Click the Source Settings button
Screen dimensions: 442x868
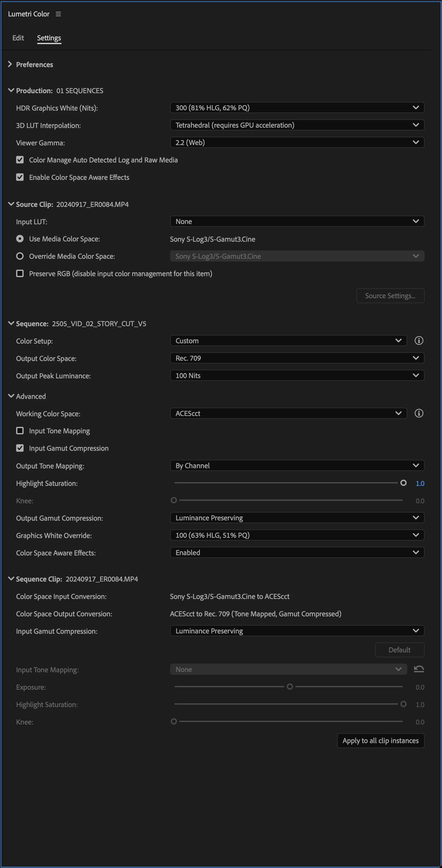[390, 296]
